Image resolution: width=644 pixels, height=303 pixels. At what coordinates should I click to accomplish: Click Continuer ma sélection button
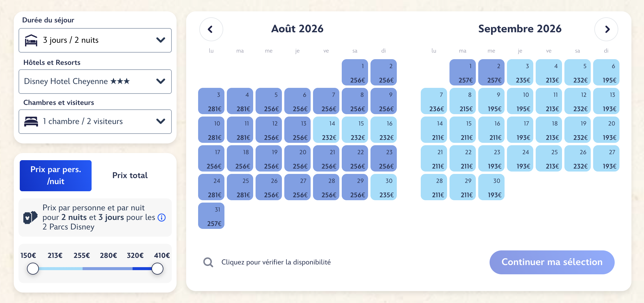(x=552, y=262)
